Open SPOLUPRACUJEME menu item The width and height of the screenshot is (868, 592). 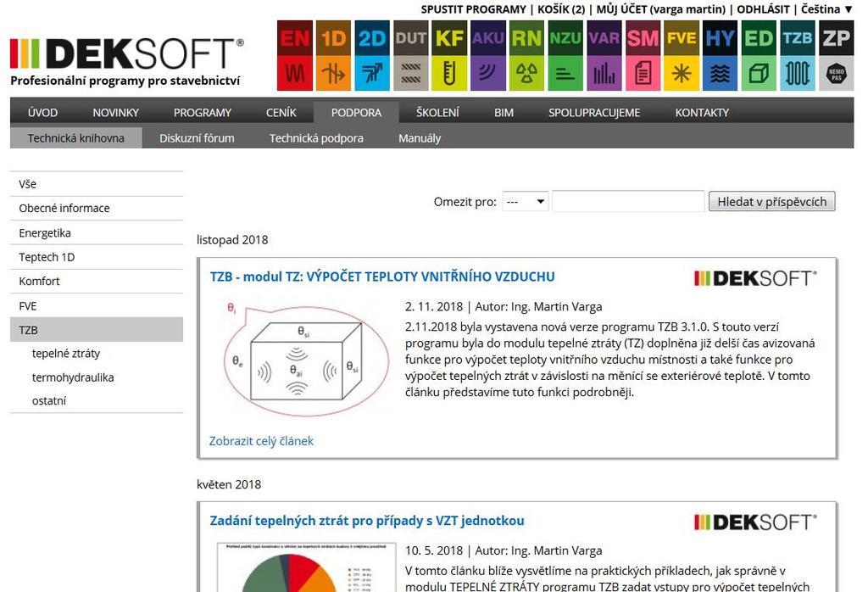[594, 113]
